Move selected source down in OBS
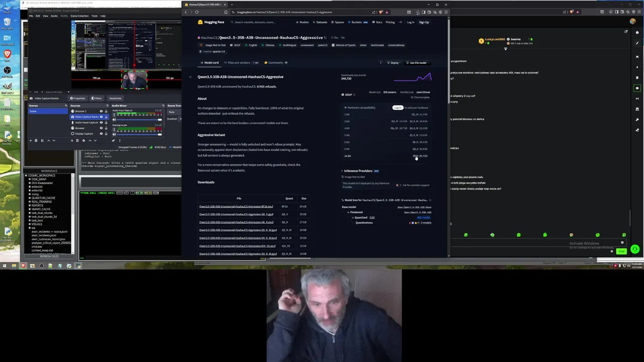The width and height of the screenshot is (644, 362). [x=95, y=140]
